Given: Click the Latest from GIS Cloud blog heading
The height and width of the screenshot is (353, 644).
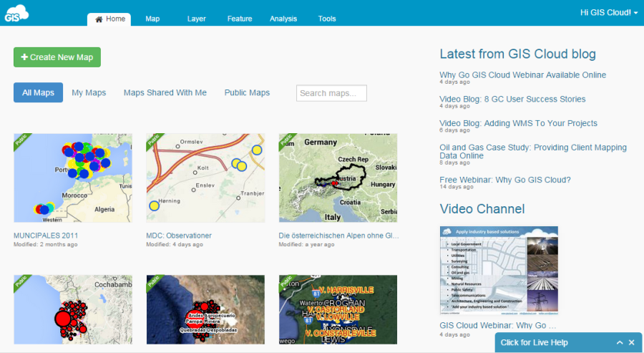Looking at the screenshot, I should pyautogui.click(x=517, y=54).
